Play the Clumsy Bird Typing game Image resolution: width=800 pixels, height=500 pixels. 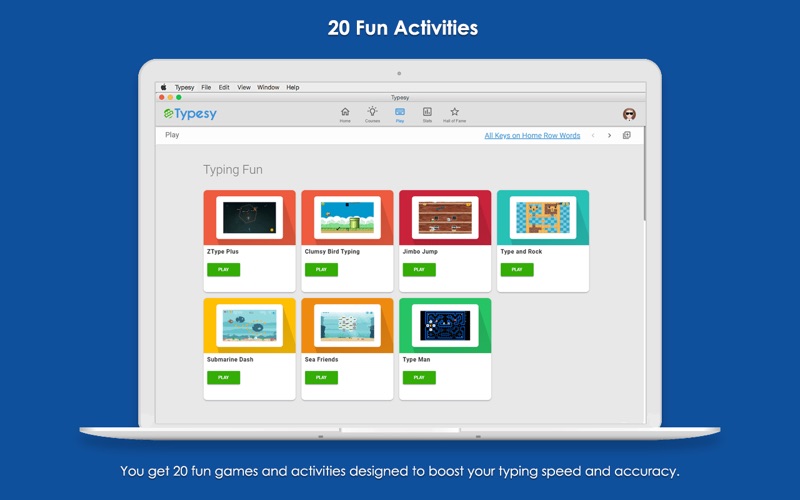pyautogui.click(x=321, y=269)
